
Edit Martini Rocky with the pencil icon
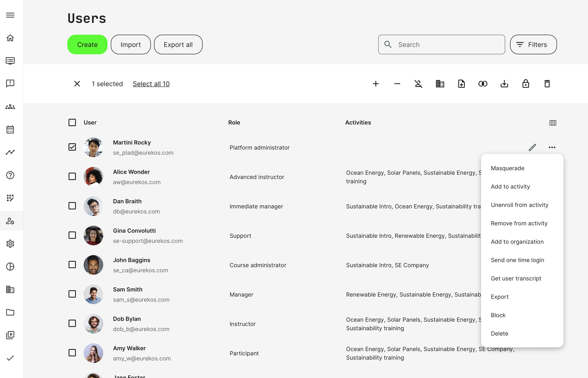532,147
